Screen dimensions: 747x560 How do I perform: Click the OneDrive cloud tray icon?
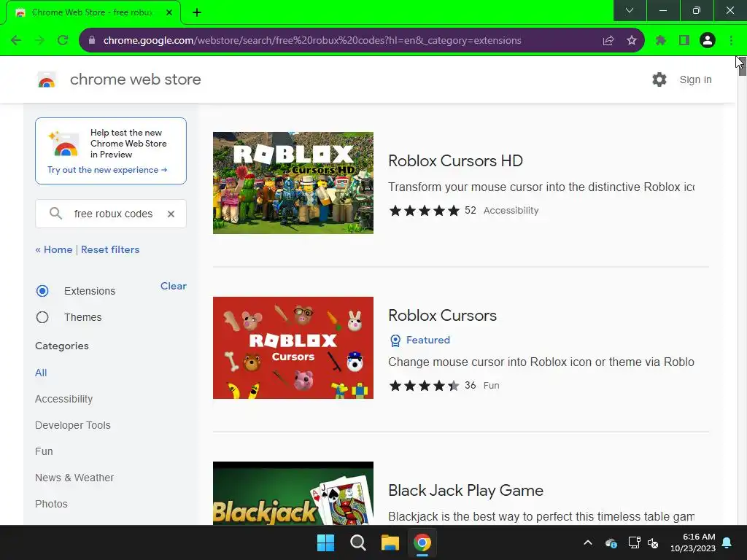tap(611, 542)
